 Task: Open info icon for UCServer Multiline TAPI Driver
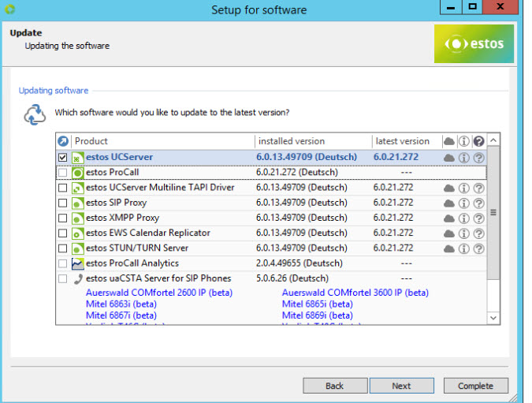463,188
